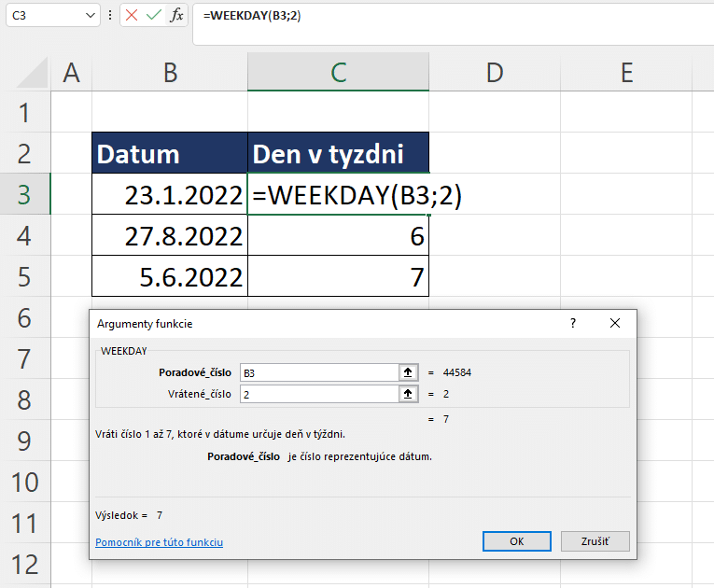Click the formula bar text =WEEKDAY(B3;2)
The width and height of the screenshot is (714, 588).
coord(252,16)
